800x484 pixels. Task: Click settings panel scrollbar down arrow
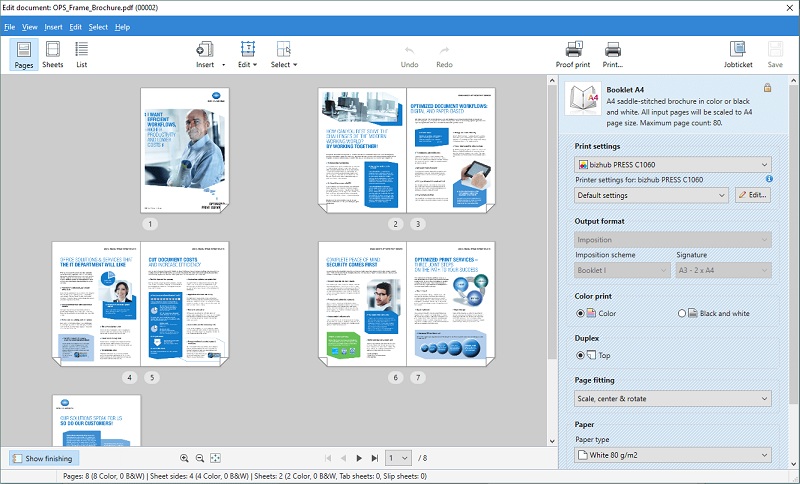pos(794,464)
